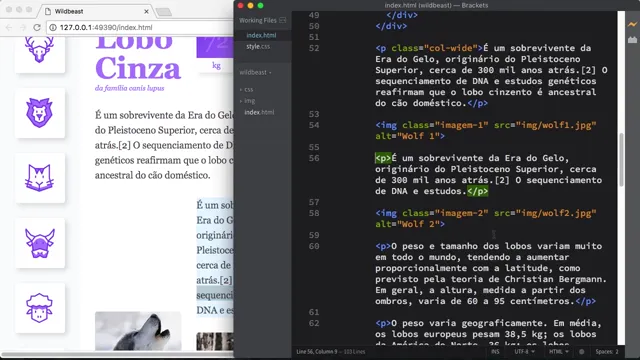Switch to style.css in Working Files

click(258, 47)
